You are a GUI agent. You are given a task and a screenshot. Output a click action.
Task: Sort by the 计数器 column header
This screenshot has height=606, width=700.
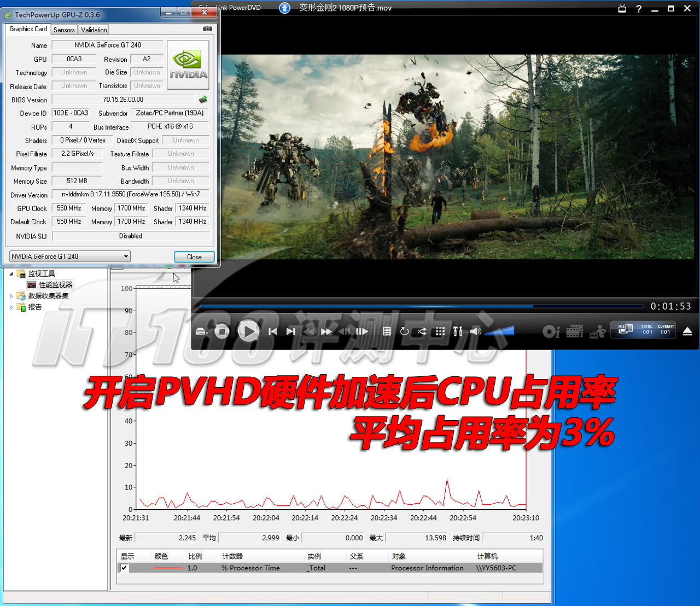tap(261, 556)
